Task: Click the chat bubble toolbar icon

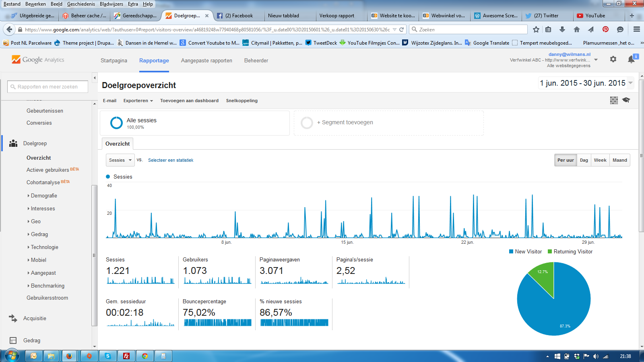Action: coord(620,29)
